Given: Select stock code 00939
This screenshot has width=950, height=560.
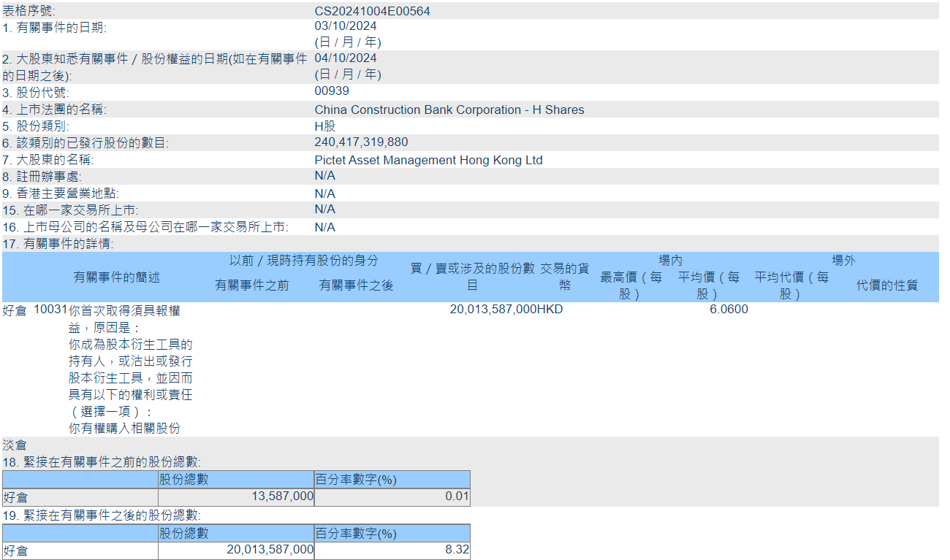Looking at the screenshot, I should click(332, 91).
